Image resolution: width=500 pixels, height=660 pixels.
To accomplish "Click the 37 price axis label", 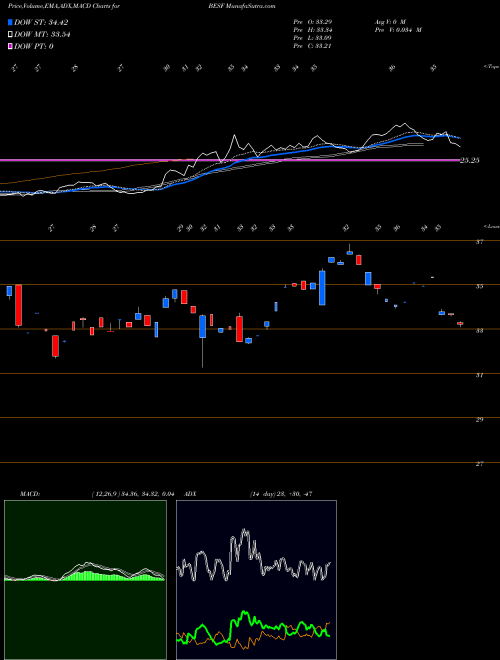I will (479, 242).
